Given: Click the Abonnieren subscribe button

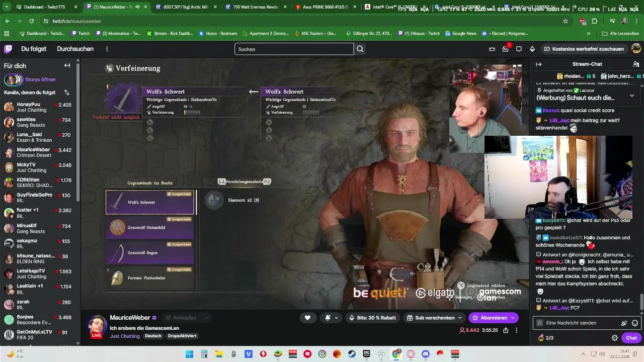Looking at the screenshot, I should pyautogui.click(x=493, y=318).
